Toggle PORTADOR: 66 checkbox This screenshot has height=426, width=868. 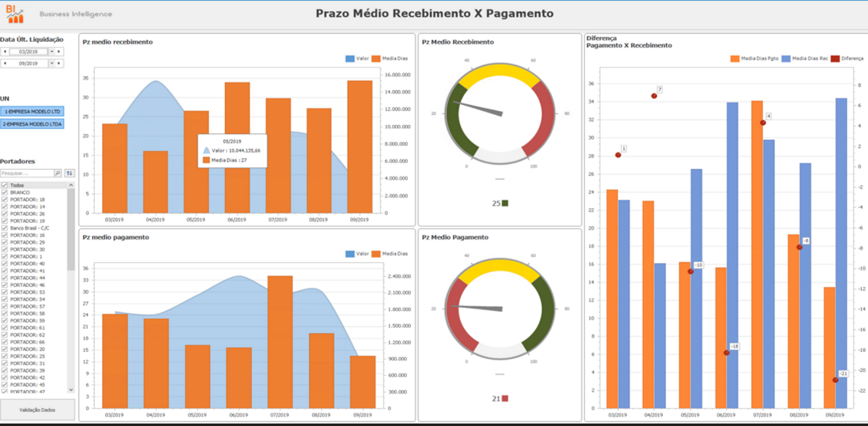click(x=5, y=342)
